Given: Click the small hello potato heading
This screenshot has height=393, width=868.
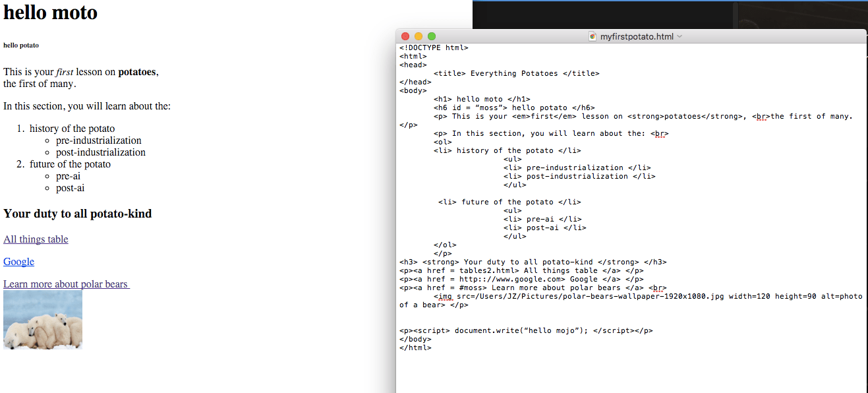Looking at the screenshot, I should 21,45.
